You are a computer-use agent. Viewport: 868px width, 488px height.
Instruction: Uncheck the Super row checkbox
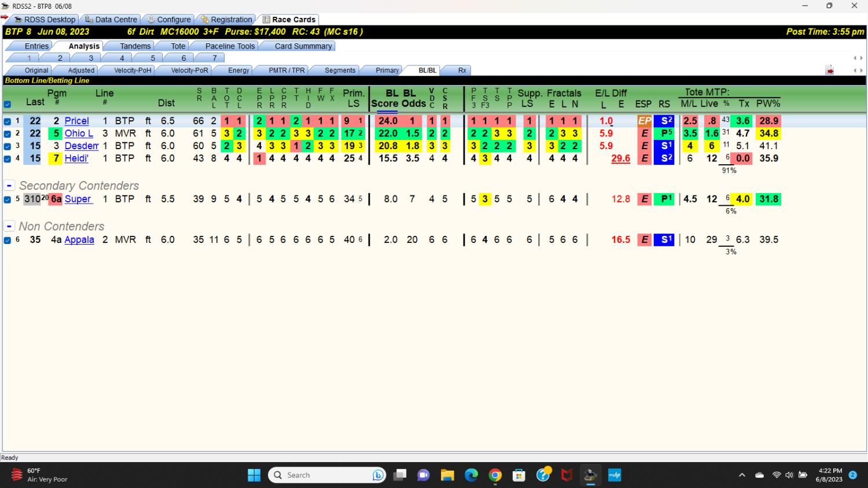coord(8,199)
